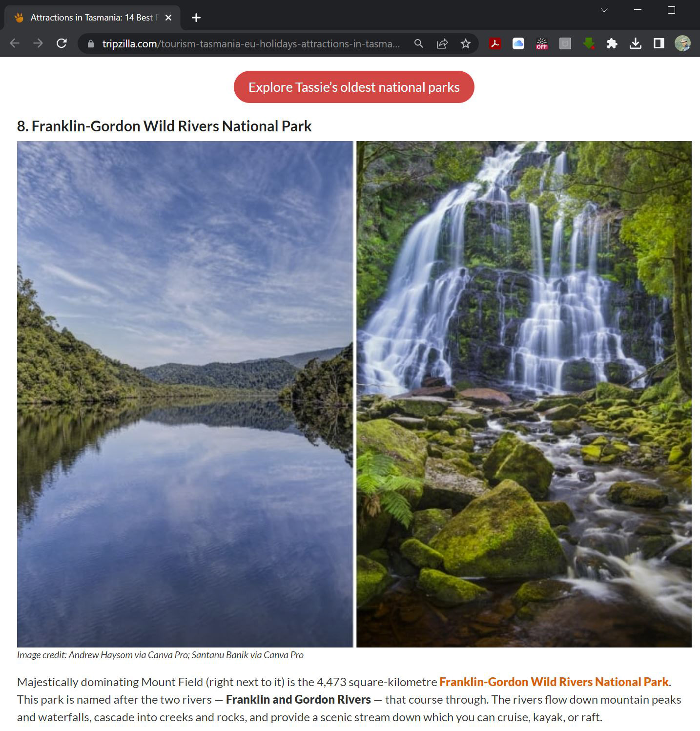
Task: Click the tripzilla.com address bar
Action: point(250,43)
